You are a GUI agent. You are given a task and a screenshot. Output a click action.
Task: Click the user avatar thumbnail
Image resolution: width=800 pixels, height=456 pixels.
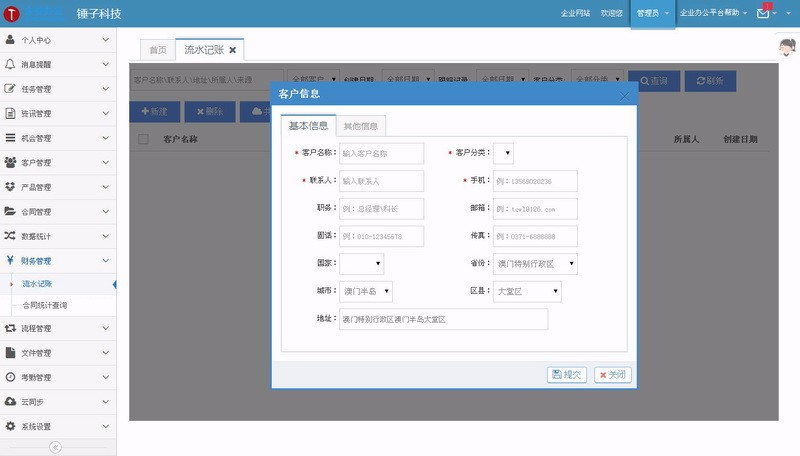(x=787, y=47)
